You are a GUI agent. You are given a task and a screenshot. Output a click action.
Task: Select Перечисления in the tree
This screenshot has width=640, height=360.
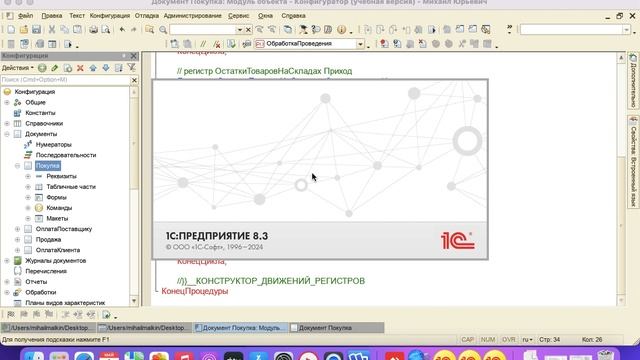click(x=46, y=271)
